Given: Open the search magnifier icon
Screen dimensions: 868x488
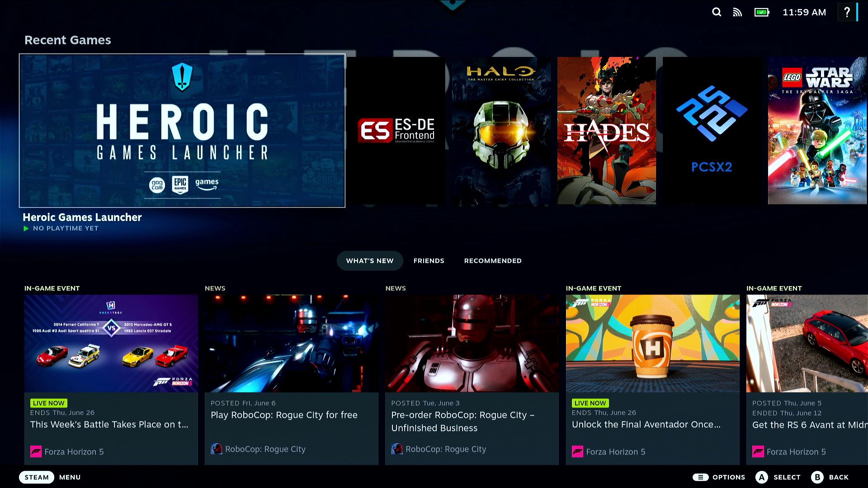Looking at the screenshot, I should coord(717,12).
